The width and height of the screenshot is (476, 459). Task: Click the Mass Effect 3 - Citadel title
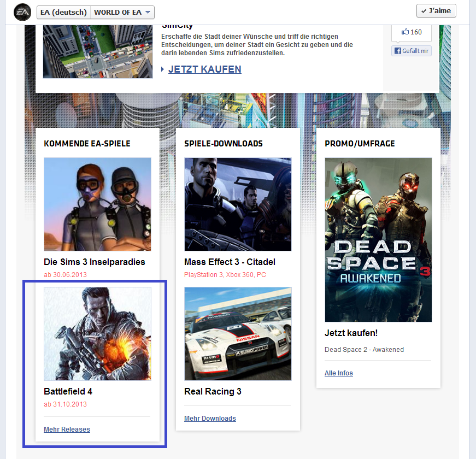point(230,262)
